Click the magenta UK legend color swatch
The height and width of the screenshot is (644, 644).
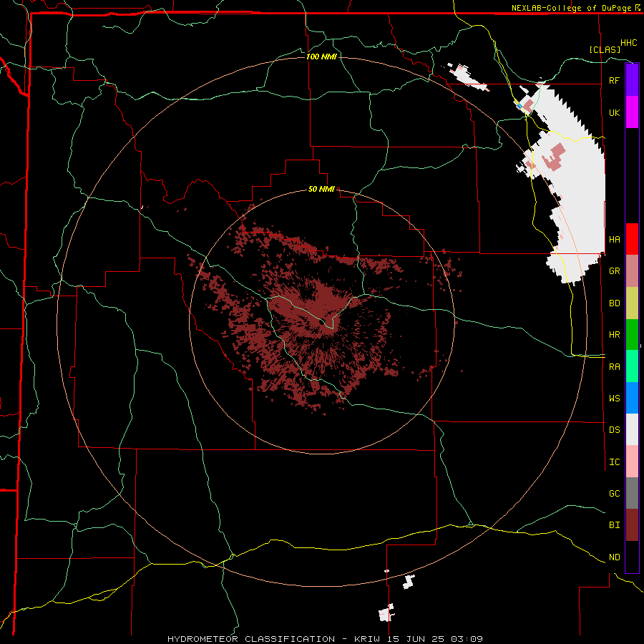point(632,112)
